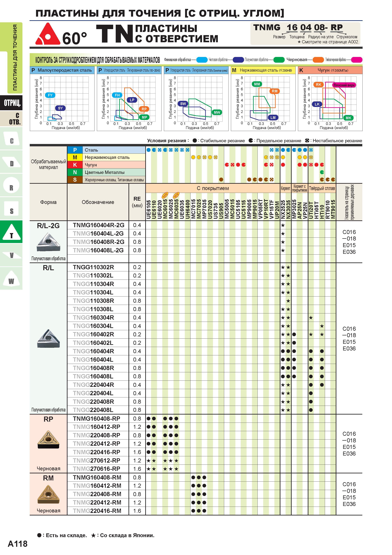Click the TNMG220416-RM designation

[97, 511]
